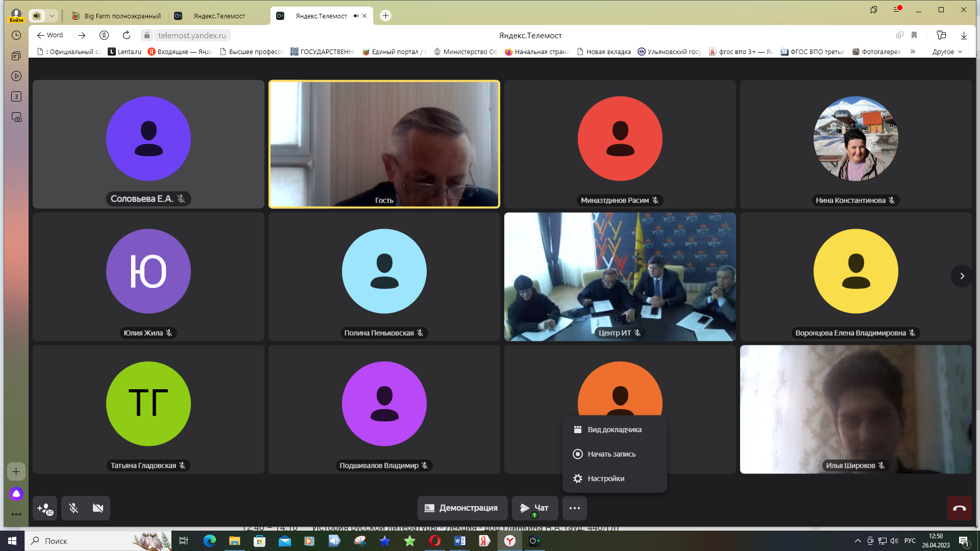Open the Чат chat panel

pos(534,508)
